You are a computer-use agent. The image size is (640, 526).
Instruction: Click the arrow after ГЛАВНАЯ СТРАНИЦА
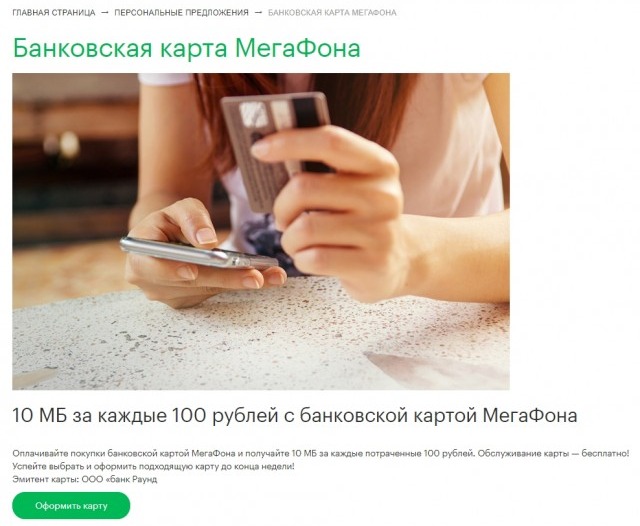click(x=105, y=13)
